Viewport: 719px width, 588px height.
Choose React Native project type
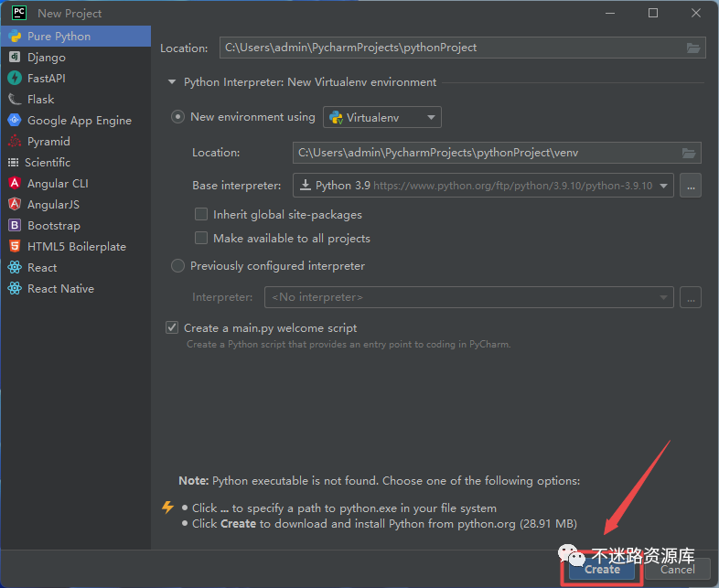pos(60,289)
